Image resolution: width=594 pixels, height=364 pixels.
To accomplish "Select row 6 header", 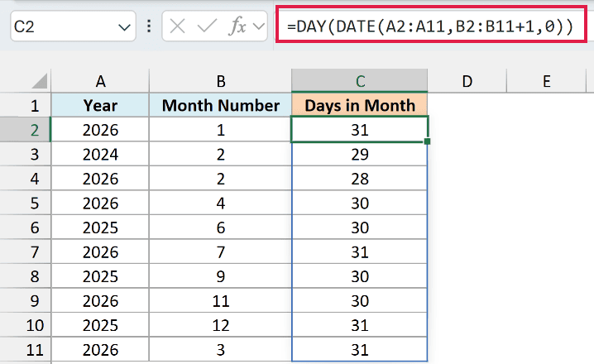I will click(x=26, y=227).
